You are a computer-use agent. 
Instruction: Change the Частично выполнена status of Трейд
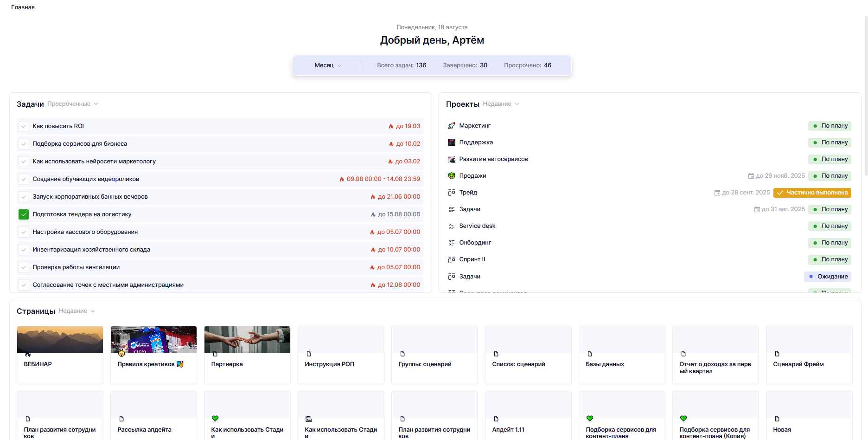pyautogui.click(x=812, y=193)
